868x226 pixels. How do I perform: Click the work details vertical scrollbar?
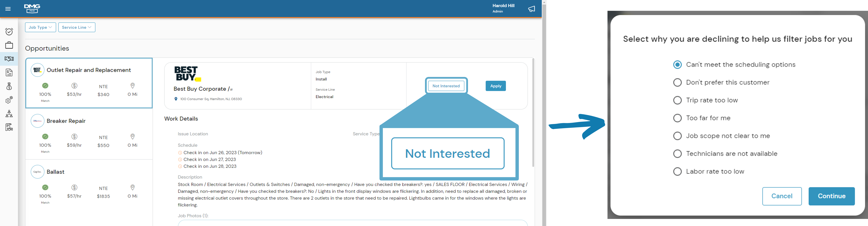tap(533, 112)
